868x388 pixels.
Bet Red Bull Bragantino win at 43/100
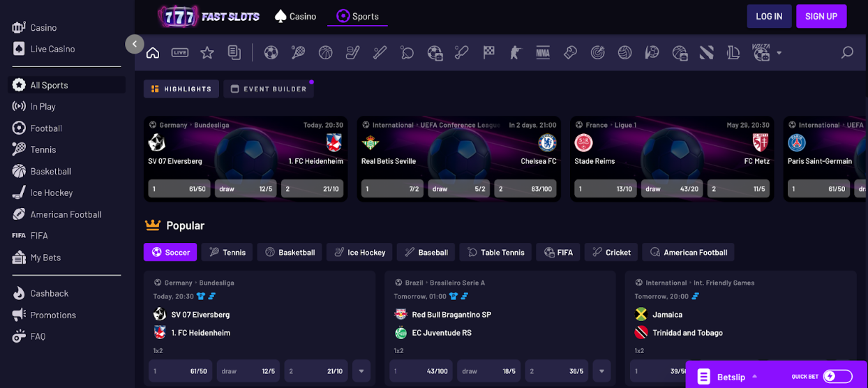tap(421, 371)
